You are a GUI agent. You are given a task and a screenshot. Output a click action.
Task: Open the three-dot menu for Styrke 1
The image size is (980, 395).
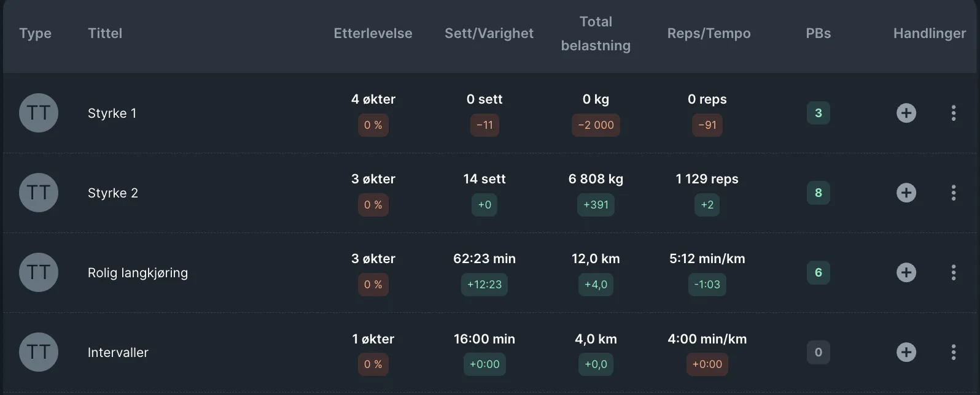[954, 113]
